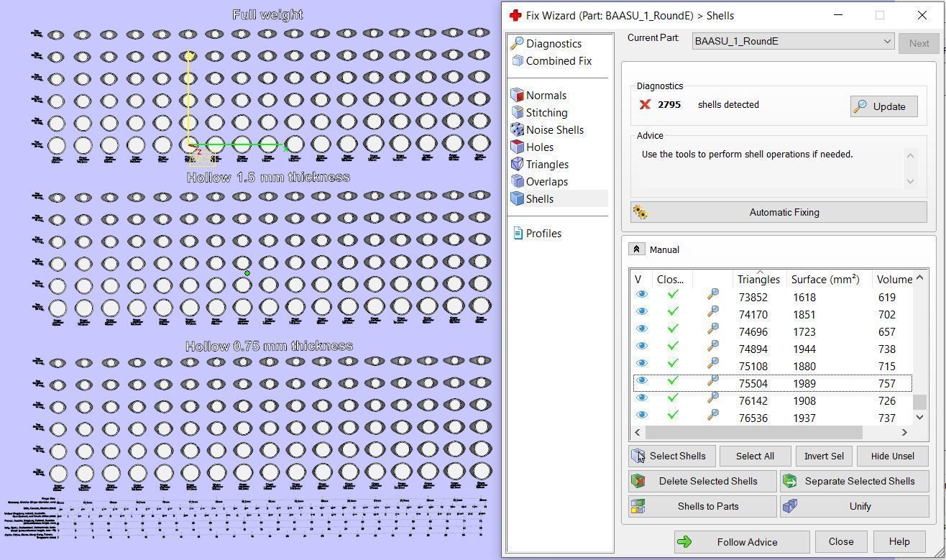Delete Selected Shells
This screenshot has width=946, height=560.
point(702,481)
